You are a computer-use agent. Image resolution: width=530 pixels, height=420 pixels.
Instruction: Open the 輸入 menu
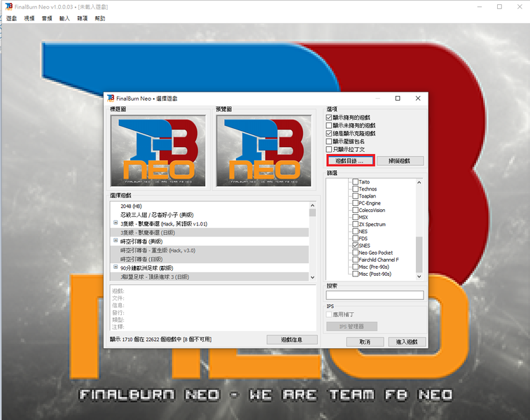(x=64, y=18)
